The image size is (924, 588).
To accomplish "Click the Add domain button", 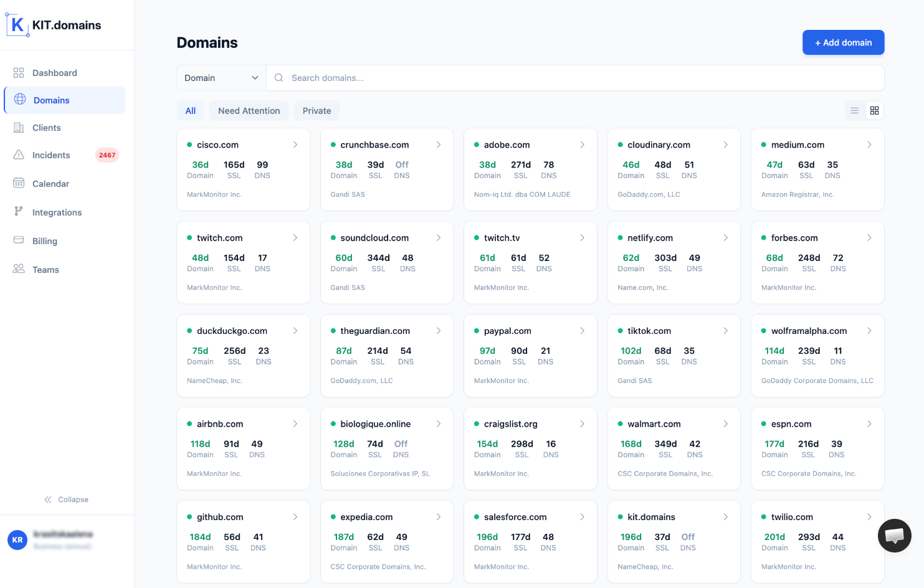I will click(843, 42).
